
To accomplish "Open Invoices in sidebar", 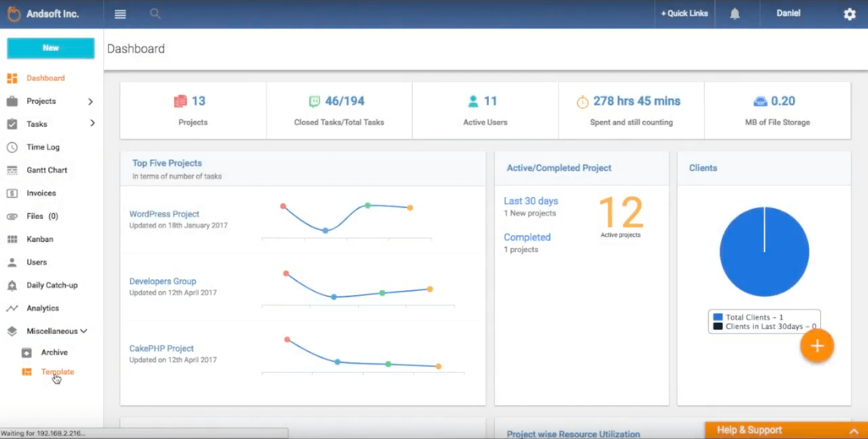I will click(41, 193).
